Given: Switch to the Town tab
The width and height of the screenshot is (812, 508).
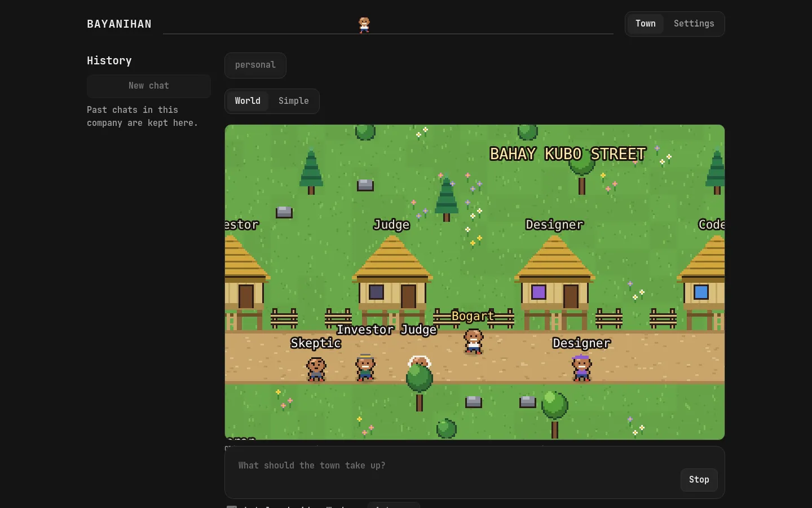Looking at the screenshot, I should point(646,24).
